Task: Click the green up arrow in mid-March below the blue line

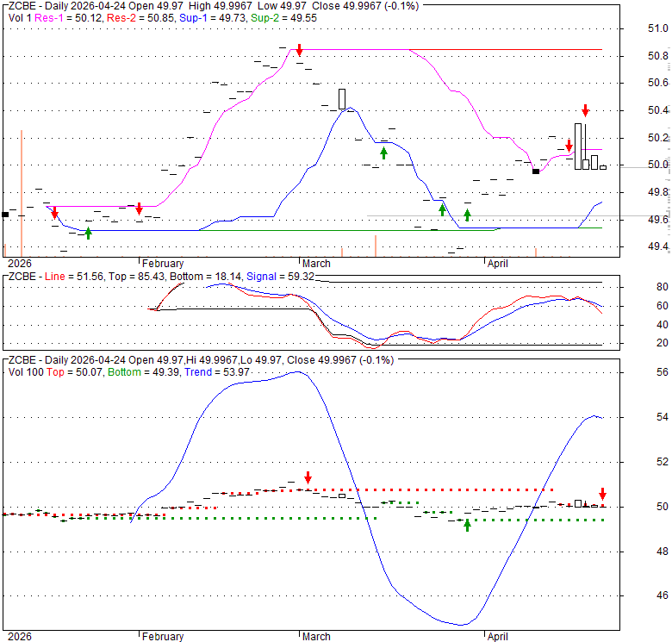Action: 383,153
